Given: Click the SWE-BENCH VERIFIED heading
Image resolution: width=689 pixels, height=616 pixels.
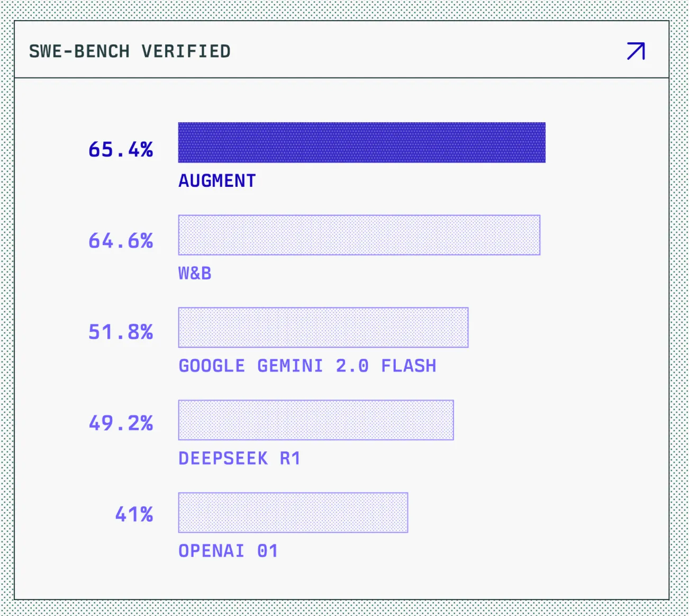Looking at the screenshot, I should pos(130,51).
